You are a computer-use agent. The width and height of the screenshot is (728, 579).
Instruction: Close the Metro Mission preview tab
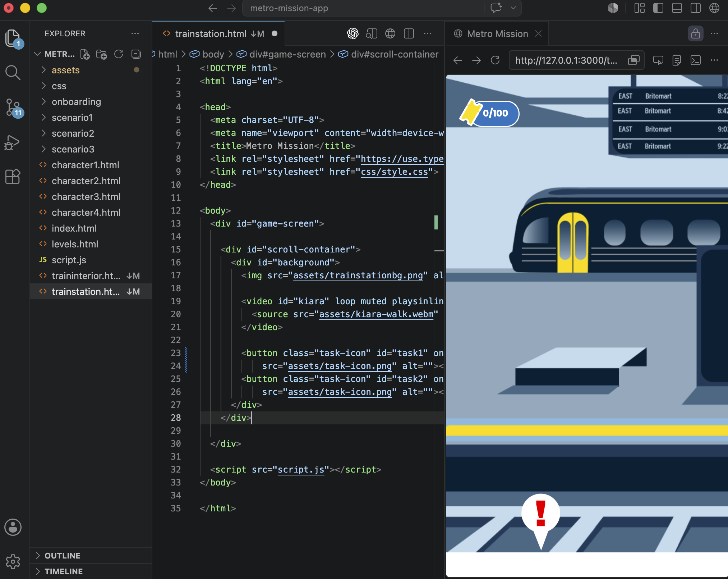538,33
